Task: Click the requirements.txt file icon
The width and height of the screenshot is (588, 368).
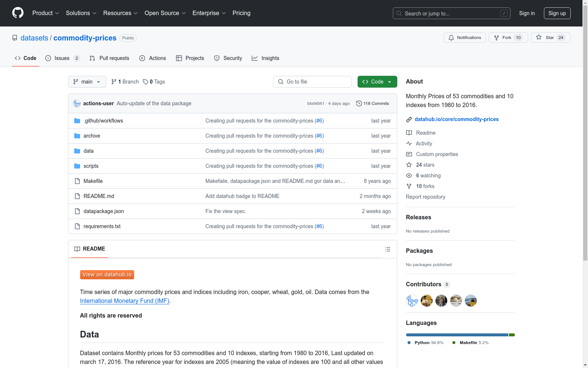Action: point(77,226)
